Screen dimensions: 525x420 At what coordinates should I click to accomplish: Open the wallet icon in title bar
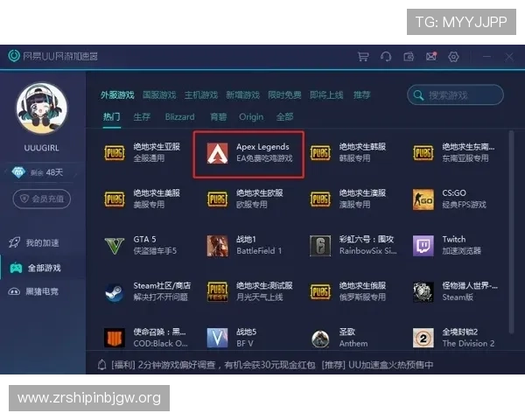click(409, 57)
